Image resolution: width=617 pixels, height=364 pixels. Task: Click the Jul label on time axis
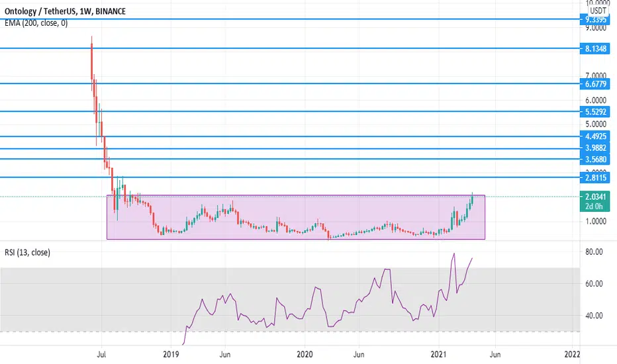coord(101,355)
